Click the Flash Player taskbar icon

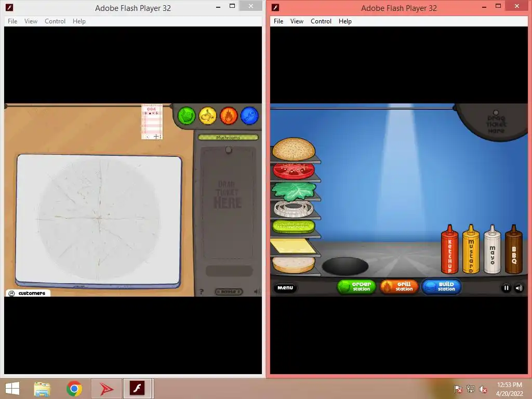[x=137, y=389]
